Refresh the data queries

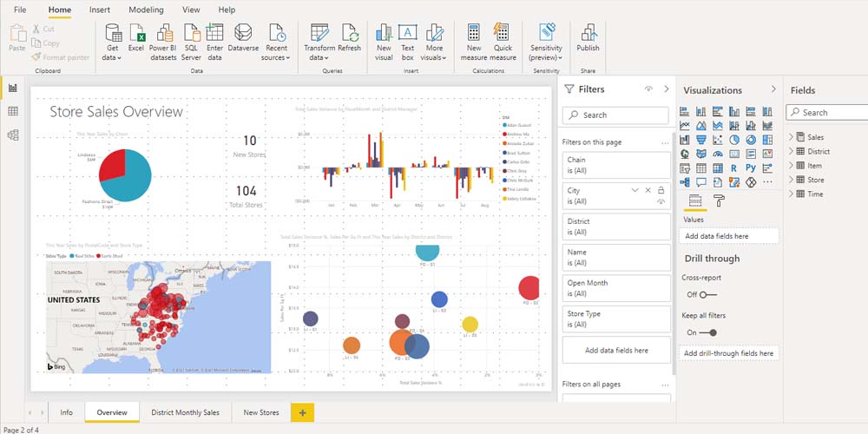349,37
